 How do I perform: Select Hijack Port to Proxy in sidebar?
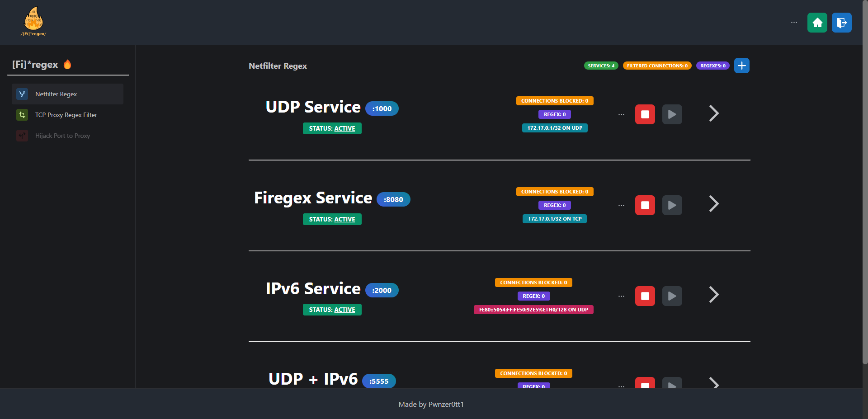[63, 136]
